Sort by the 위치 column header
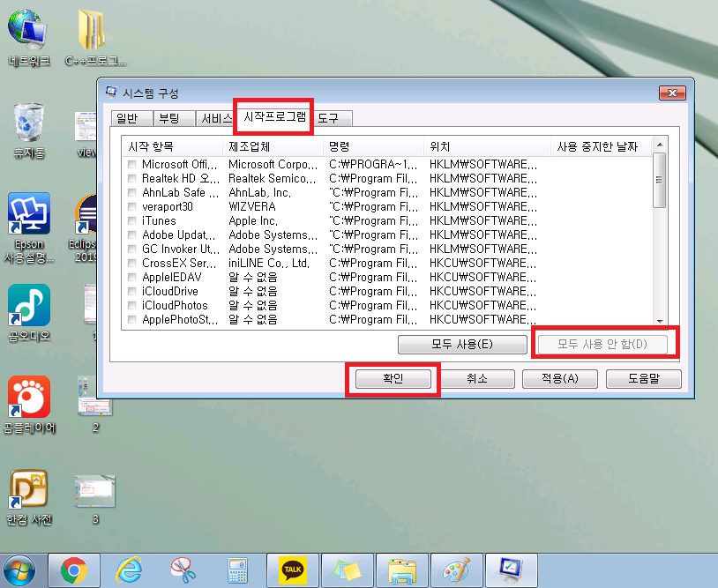Screen dimensions: 718x588 pyautogui.click(x=487, y=146)
